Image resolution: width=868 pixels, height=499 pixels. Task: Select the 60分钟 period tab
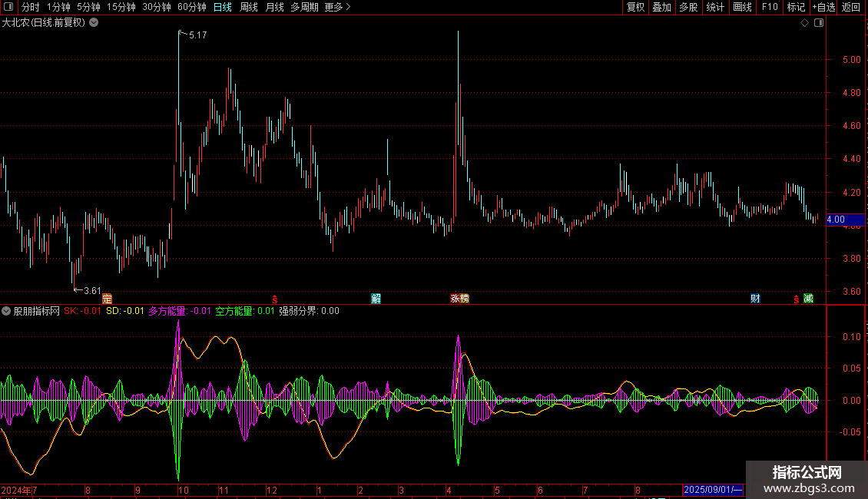point(191,7)
